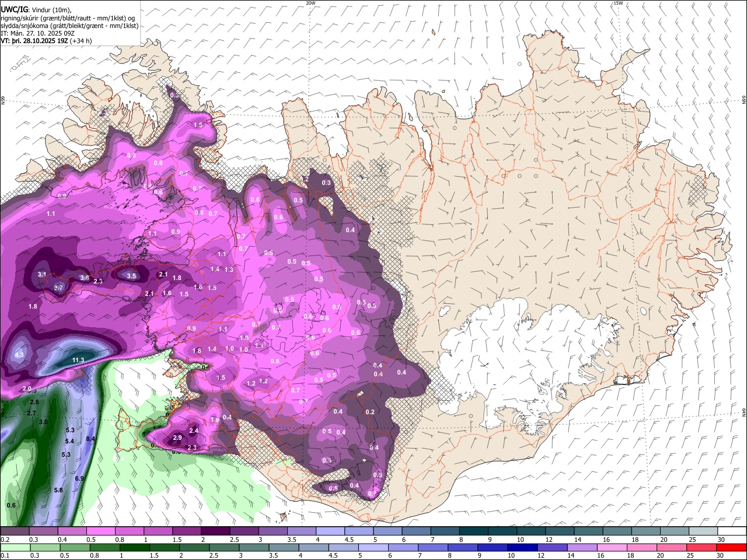The image size is (747, 560).
Task: Click the 2.8 rain value on map
Action: point(34,402)
